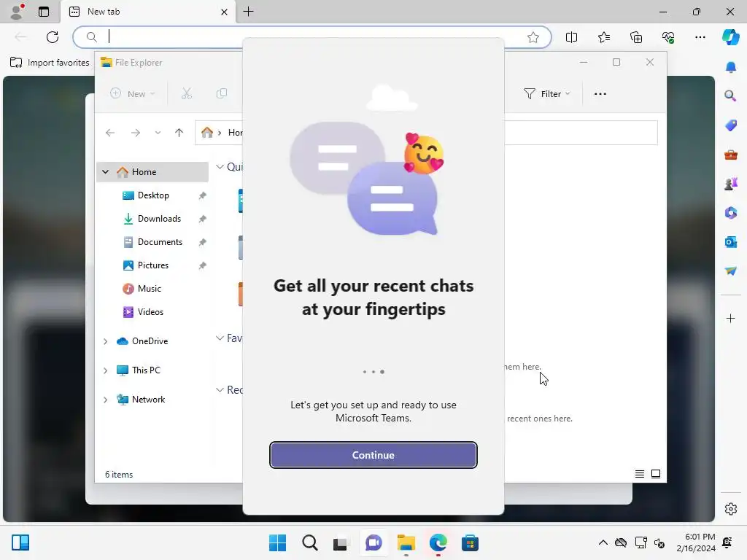
Task: Open Copilot in Edge sidebar
Action: [731, 37]
